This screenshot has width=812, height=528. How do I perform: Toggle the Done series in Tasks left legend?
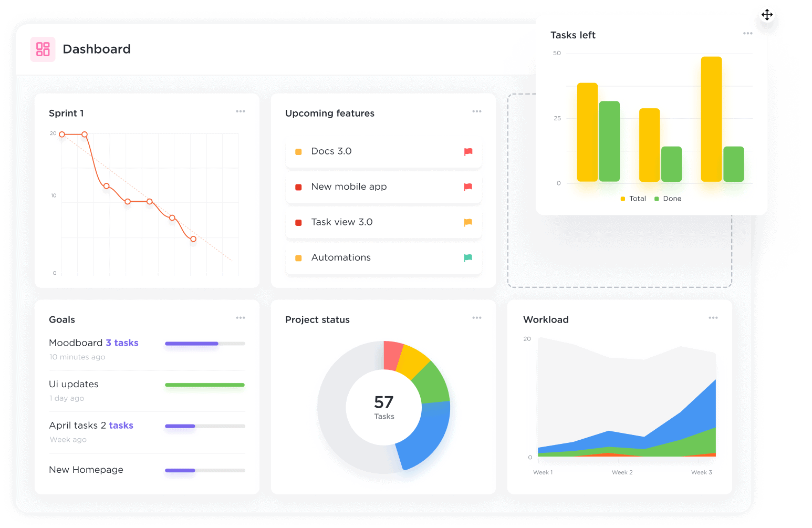coord(667,198)
